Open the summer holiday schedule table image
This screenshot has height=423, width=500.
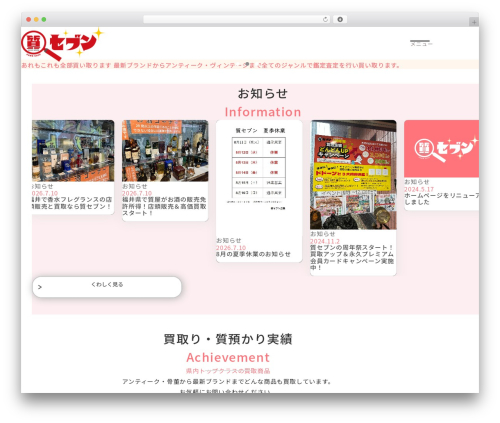(x=259, y=178)
